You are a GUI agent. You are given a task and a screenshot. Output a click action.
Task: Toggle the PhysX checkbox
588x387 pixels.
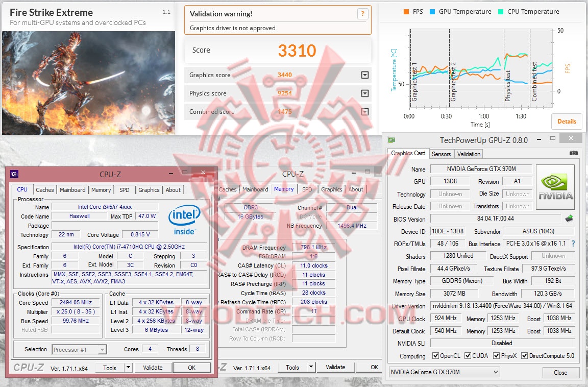pos(496,355)
